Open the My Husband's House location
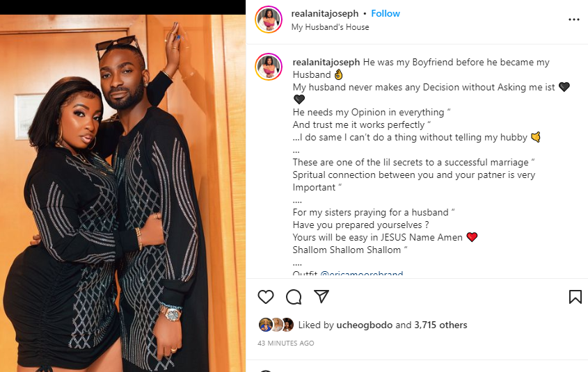Screen dimensions: 588x372 point(330,27)
